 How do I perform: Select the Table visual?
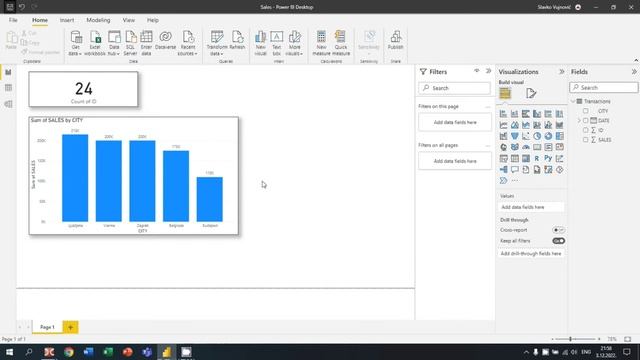pos(515,158)
